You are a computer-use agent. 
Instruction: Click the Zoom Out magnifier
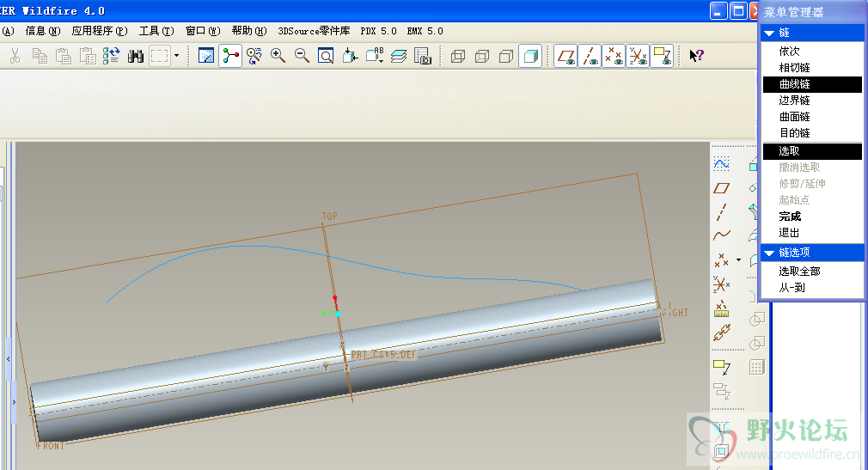[302, 56]
